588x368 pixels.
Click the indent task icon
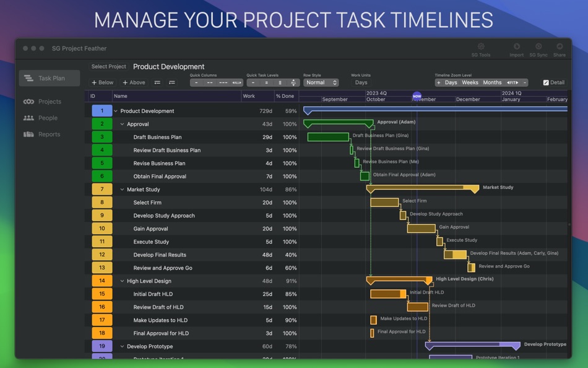pyautogui.click(x=171, y=82)
